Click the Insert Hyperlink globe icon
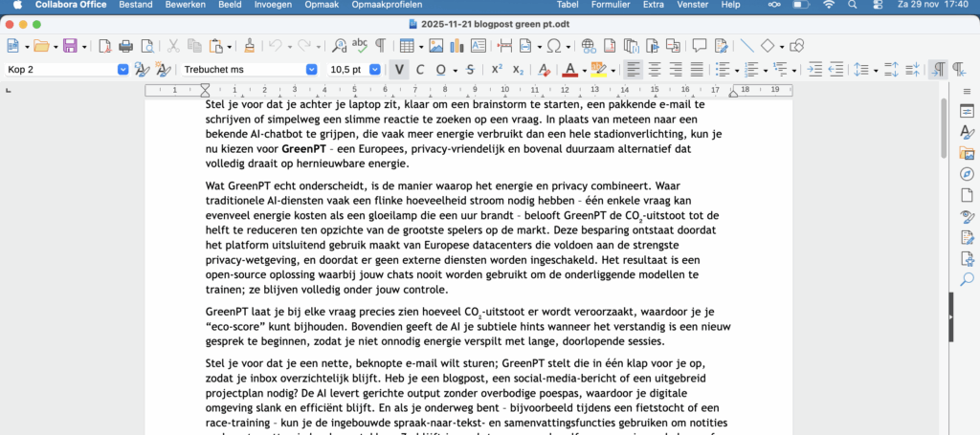Screen dimensions: 980x435 tap(589, 46)
